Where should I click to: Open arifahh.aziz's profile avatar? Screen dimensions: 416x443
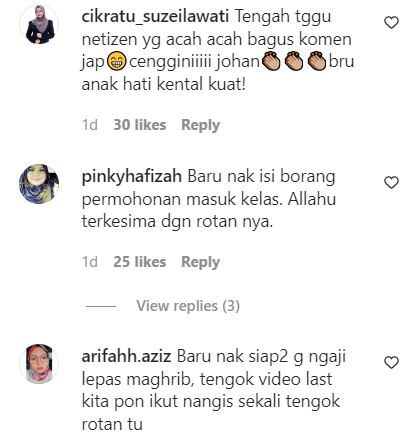pyautogui.click(x=39, y=364)
